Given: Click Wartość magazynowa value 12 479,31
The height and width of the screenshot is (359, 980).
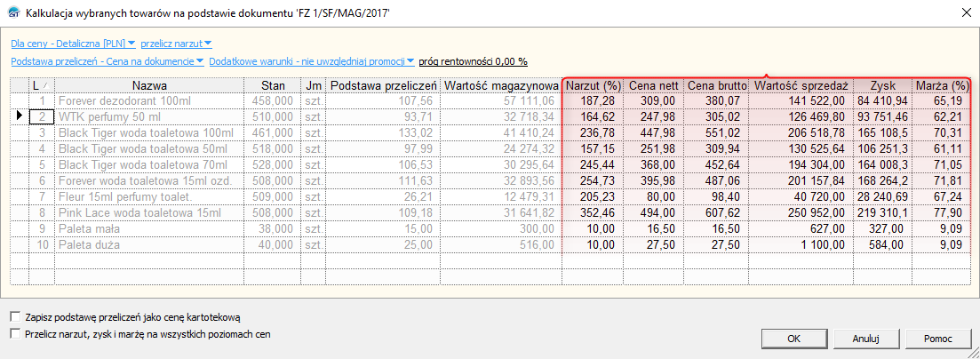Looking at the screenshot, I should tap(500, 197).
